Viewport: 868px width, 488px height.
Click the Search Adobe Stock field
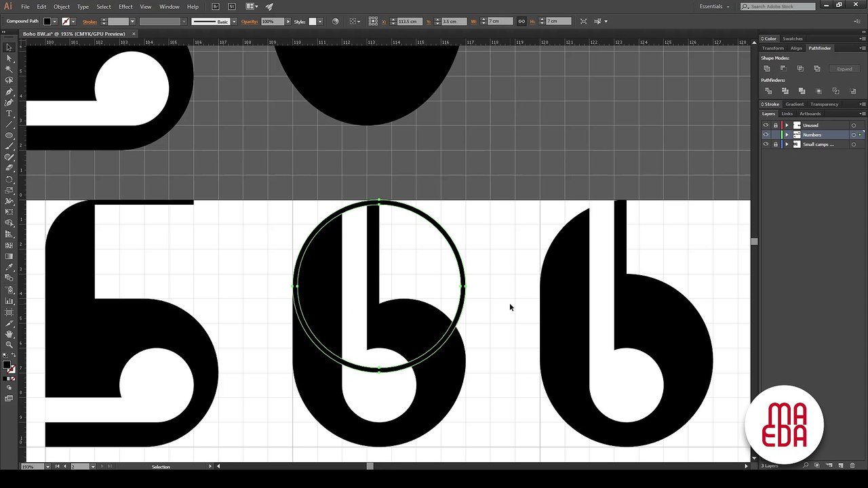coord(778,7)
